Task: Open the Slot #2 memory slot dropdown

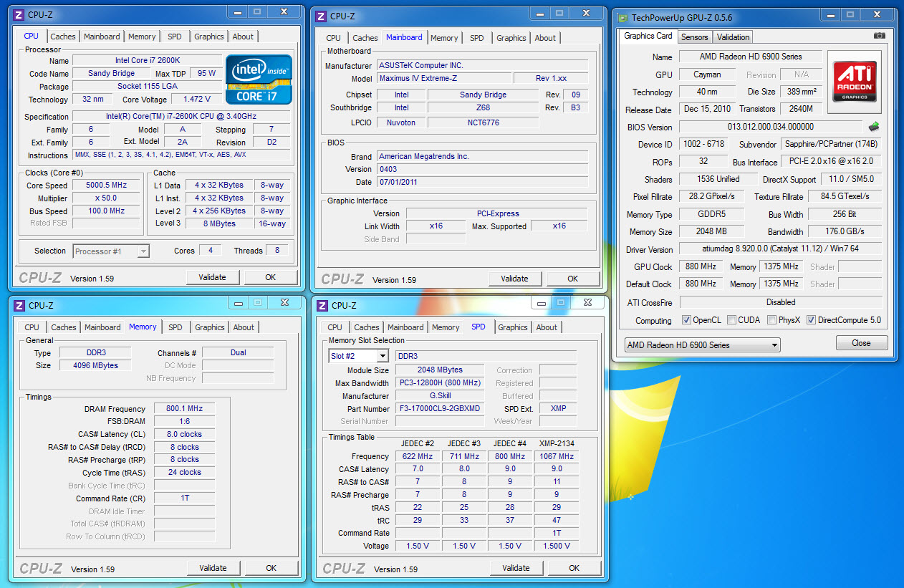Action: coord(358,356)
